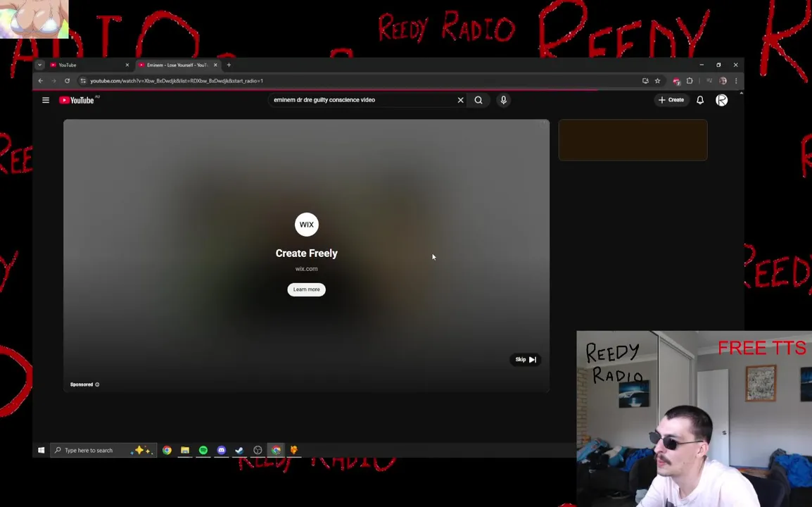Image resolution: width=812 pixels, height=507 pixels.
Task: Go forward in browser history
Action: (54, 81)
